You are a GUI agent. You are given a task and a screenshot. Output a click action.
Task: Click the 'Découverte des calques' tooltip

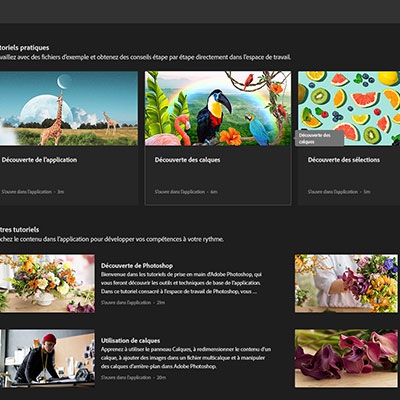319,138
